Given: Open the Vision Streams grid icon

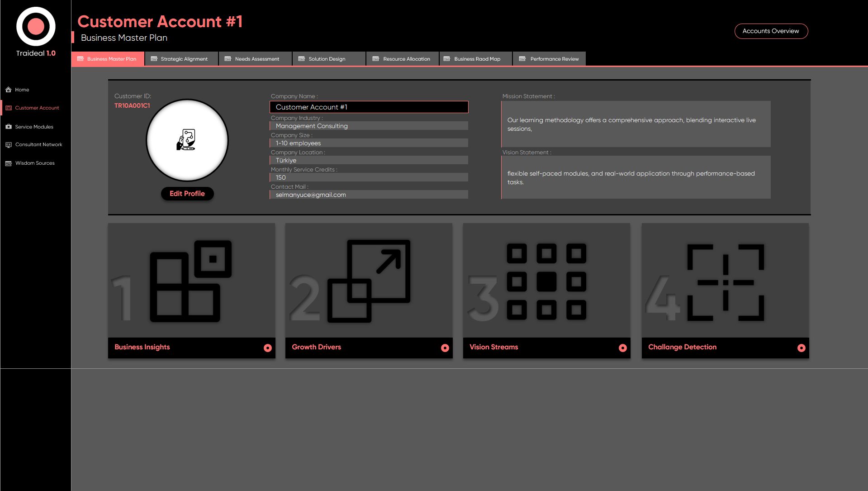Looking at the screenshot, I should point(546,281).
